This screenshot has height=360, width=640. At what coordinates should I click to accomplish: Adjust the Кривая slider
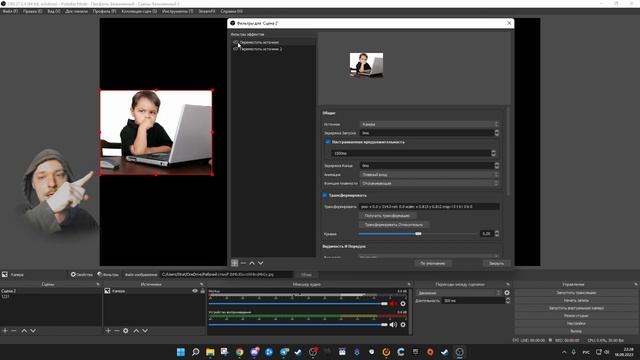(418, 234)
